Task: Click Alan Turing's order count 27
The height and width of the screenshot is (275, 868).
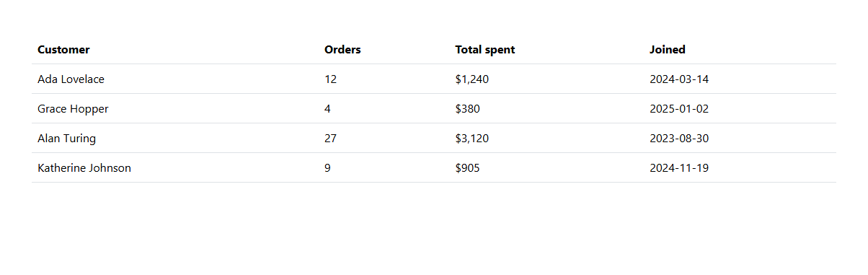Action: tap(330, 139)
